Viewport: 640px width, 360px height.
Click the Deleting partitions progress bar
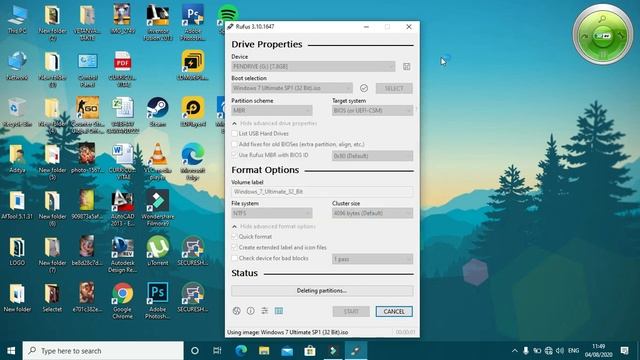pyautogui.click(x=322, y=291)
